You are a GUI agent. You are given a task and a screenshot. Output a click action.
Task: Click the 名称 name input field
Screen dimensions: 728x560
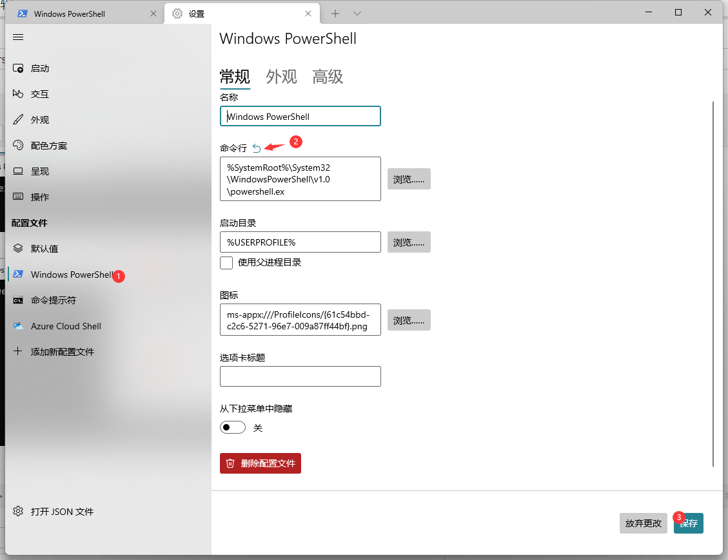pyautogui.click(x=300, y=117)
